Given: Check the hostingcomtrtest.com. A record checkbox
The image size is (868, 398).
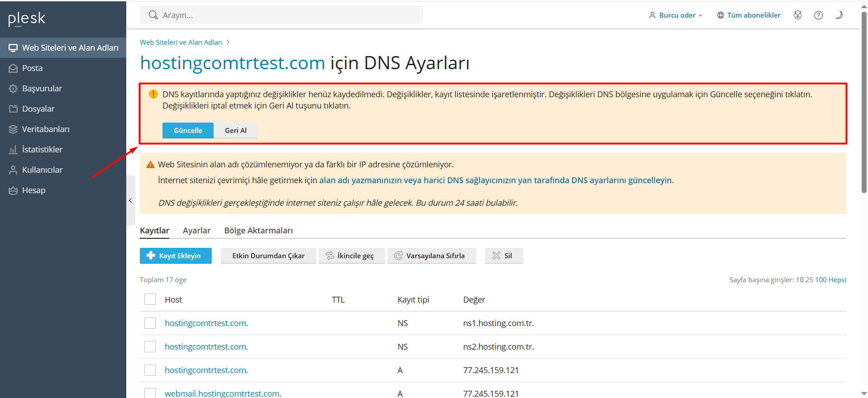Looking at the screenshot, I should [150, 370].
